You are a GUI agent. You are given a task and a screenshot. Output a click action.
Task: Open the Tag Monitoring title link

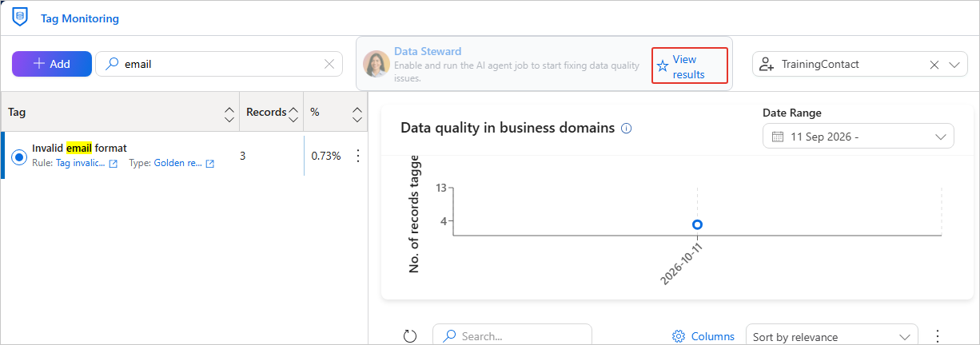pyautogui.click(x=79, y=18)
